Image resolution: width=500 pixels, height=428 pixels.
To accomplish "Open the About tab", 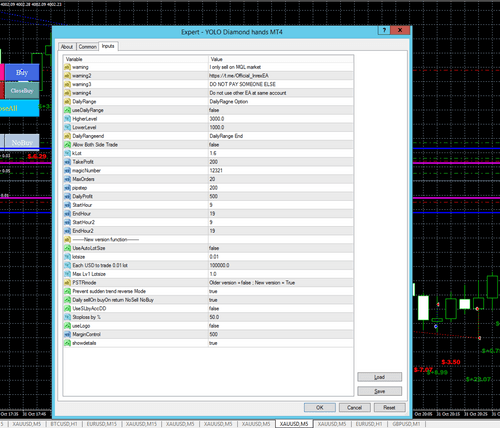I will tap(67, 47).
